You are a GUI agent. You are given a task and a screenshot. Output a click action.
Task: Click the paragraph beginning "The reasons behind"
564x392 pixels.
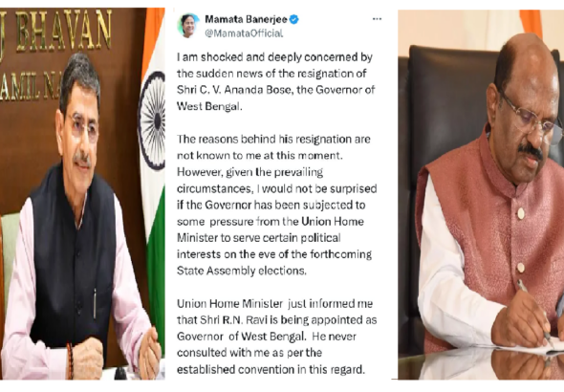276,205
